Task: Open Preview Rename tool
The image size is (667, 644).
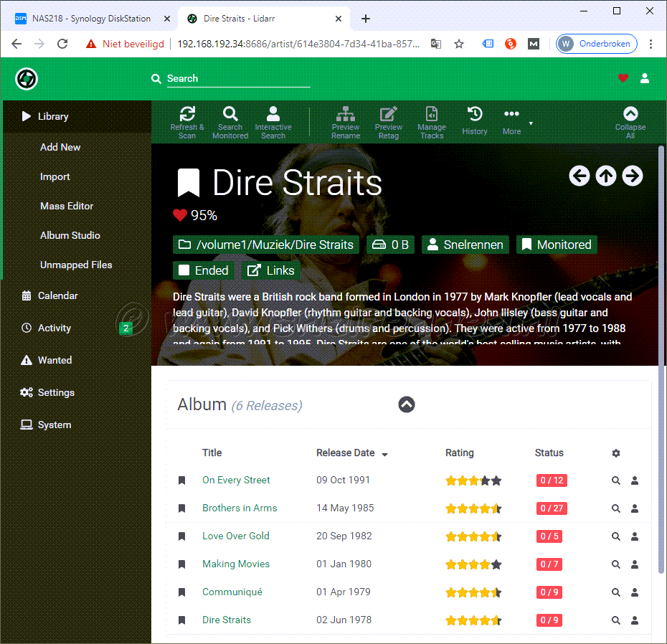Action: [x=346, y=123]
